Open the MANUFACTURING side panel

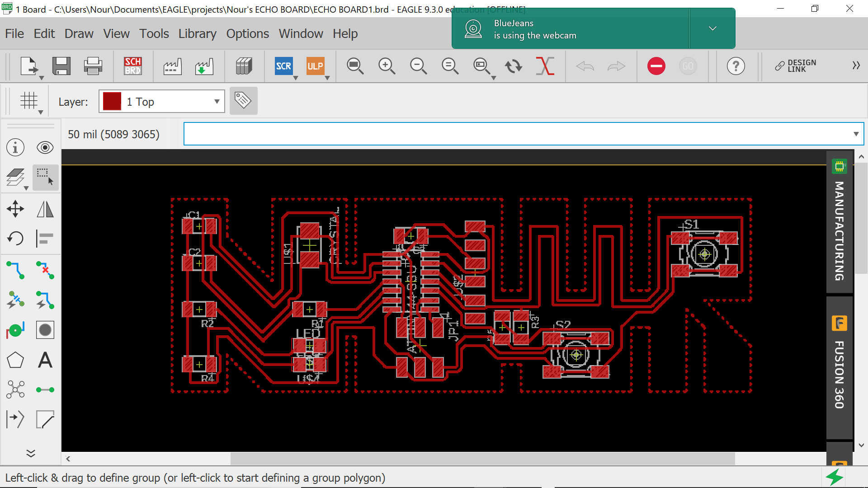tap(840, 221)
